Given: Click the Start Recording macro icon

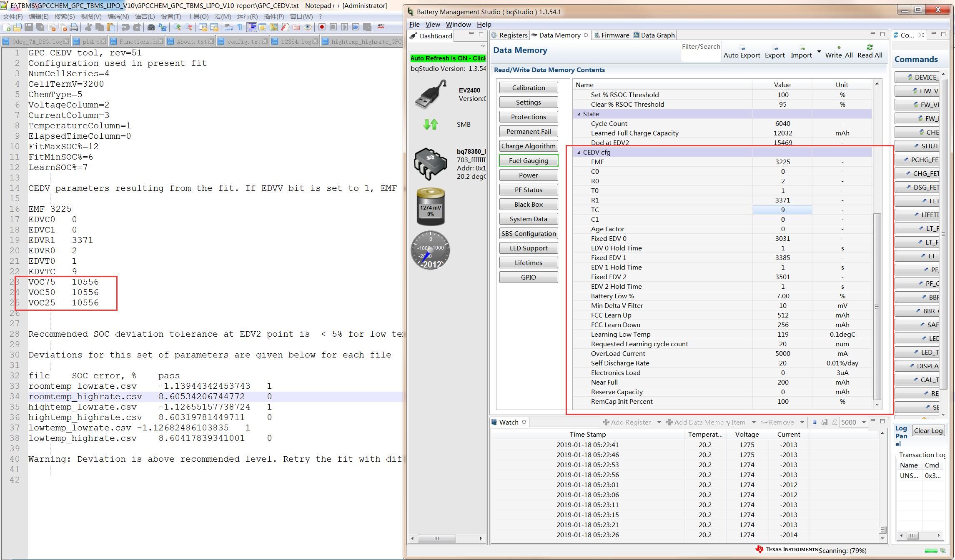Looking at the screenshot, I should pos(322,27).
